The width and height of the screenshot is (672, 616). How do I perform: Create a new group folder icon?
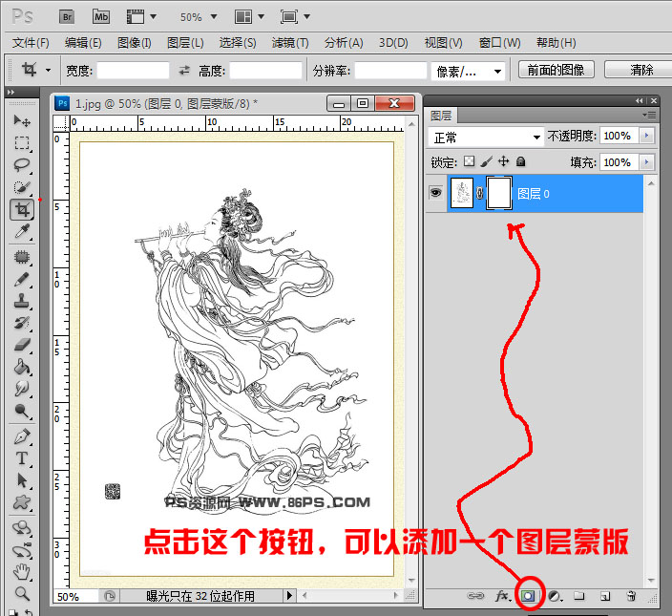pos(579,596)
